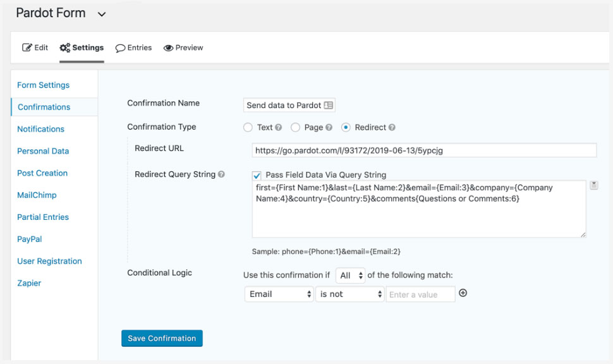Add another conditional logic rule

463,293
